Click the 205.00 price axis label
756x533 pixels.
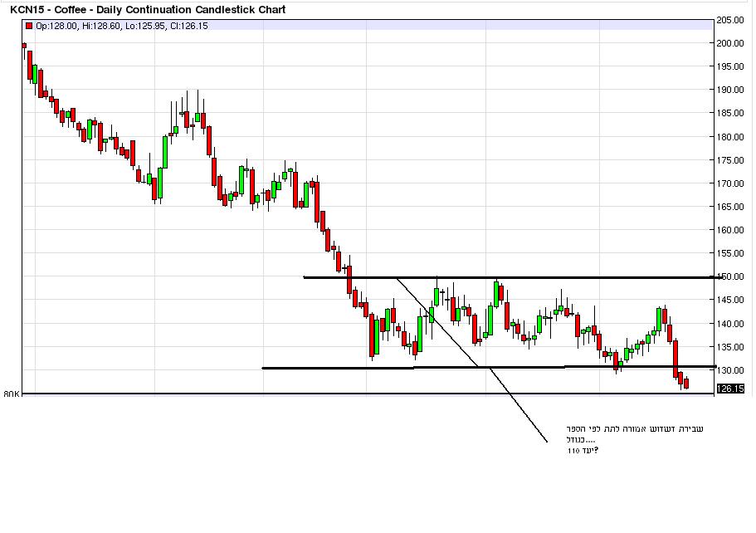[730, 20]
